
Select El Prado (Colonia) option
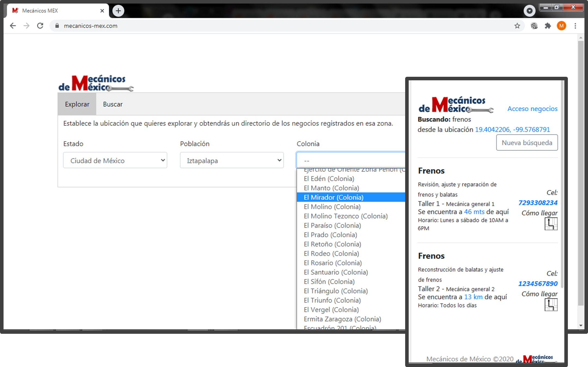[351, 235]
